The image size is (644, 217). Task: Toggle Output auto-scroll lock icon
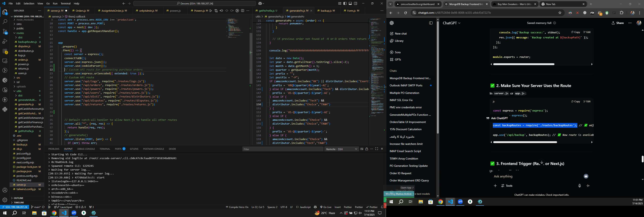pos(367,149)
